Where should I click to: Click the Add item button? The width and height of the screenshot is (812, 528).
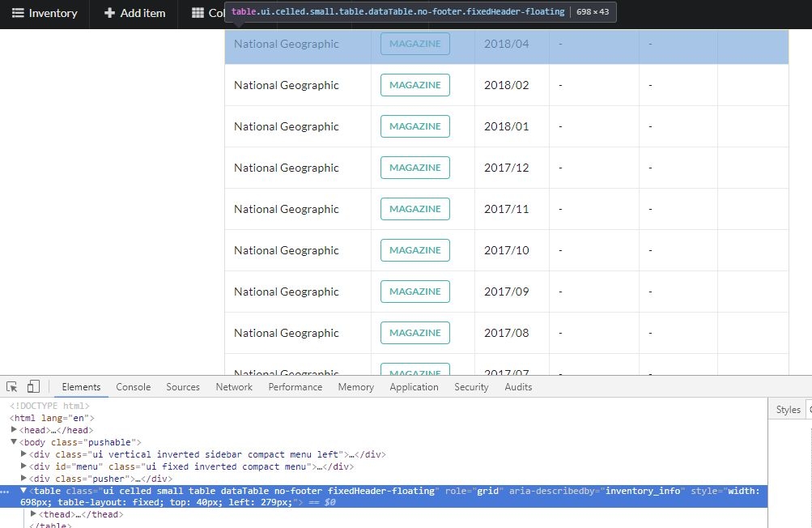click(x=134, y=13)
